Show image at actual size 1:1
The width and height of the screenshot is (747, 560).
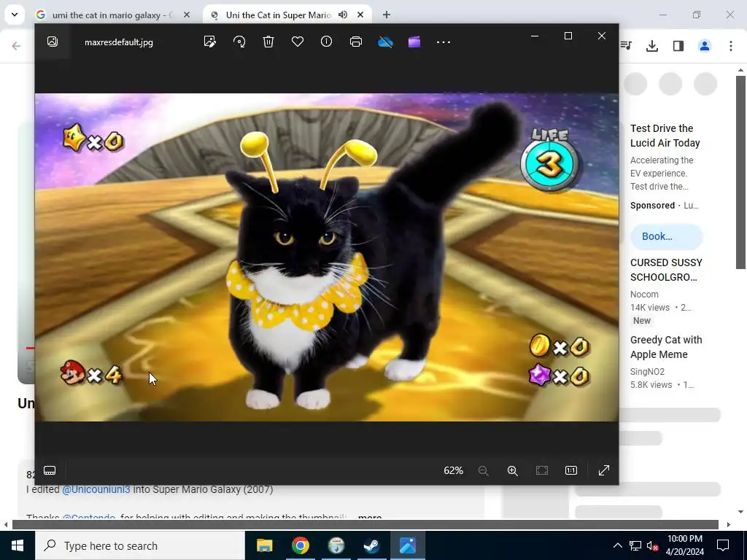571,470
